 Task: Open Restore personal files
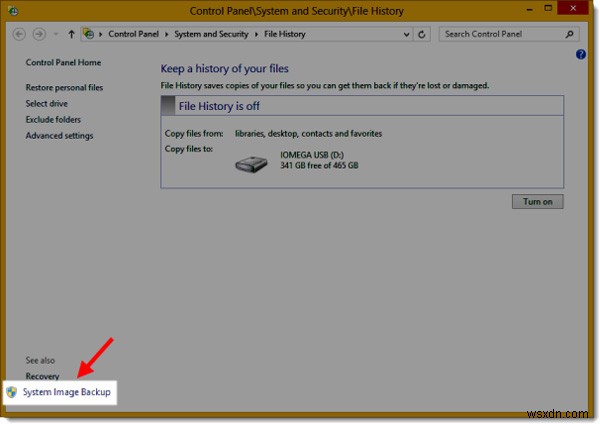coord(64,87)
